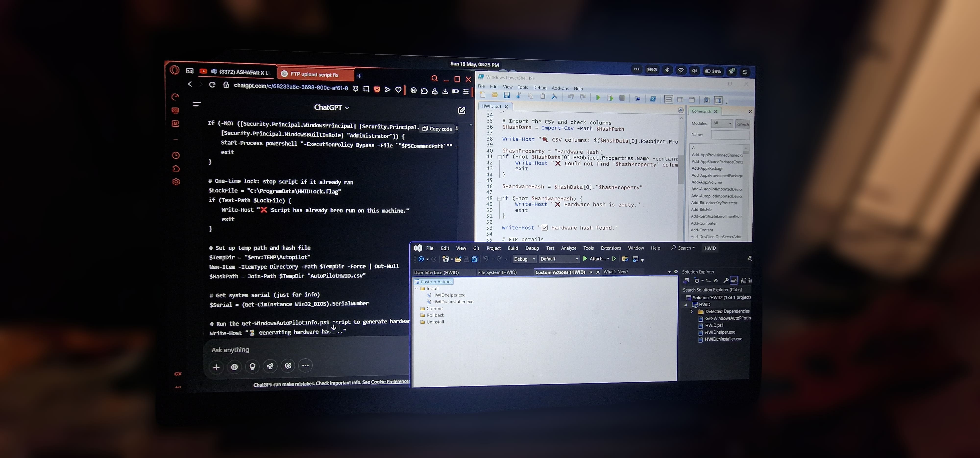Click Save All icon in Visual Studio toolbar
980x458 pixels.
(x=474, y=259)
